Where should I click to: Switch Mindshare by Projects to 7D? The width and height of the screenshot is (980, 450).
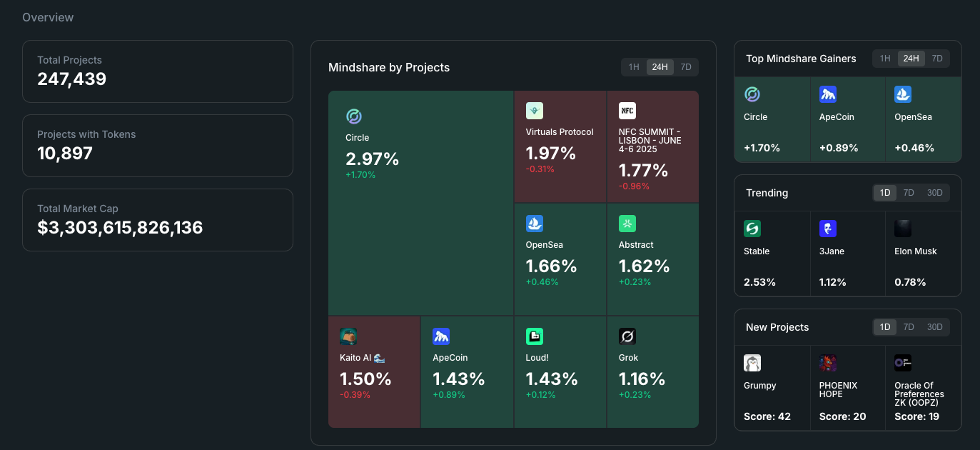[686, 67]
